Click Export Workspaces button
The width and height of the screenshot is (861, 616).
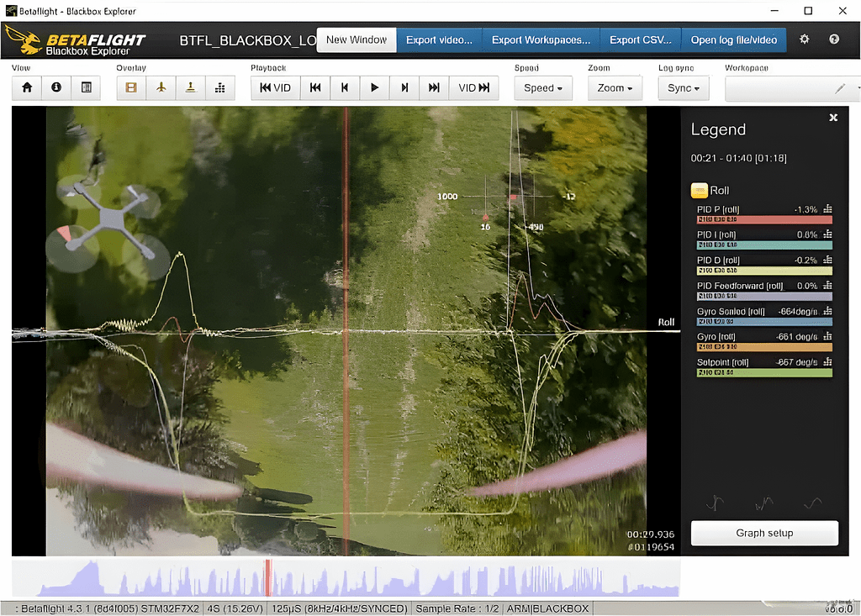click(541, 40)
